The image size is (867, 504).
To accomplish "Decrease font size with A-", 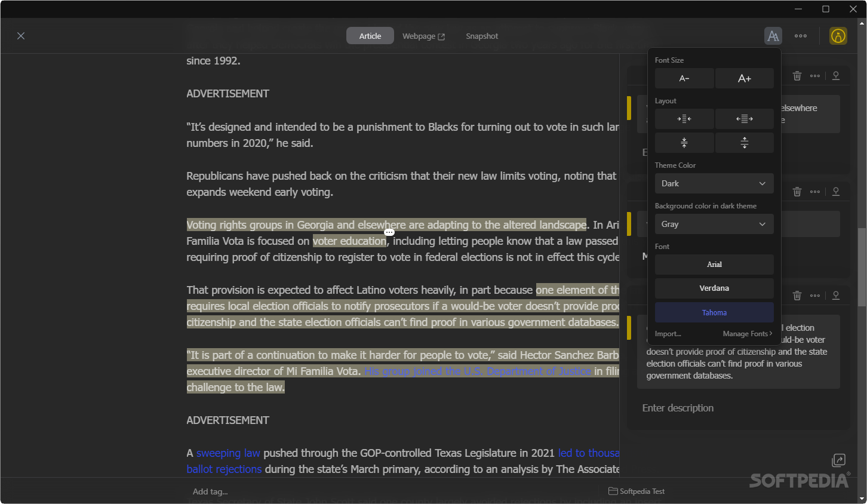I will tap(684, 78).
